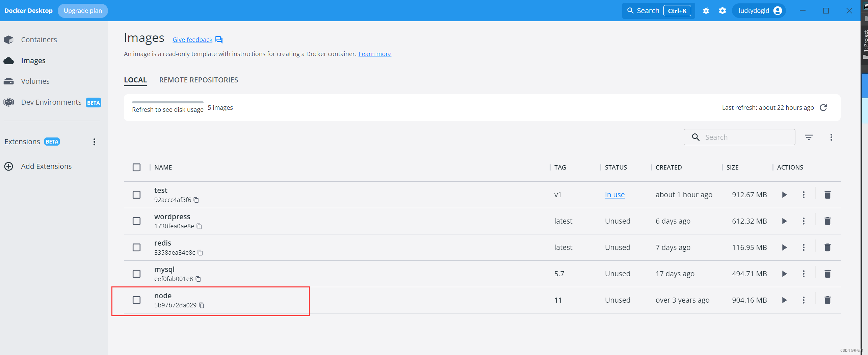Image resolution: width=868 pixels, height=355 pixels.
Task: Delete the node image
Action: [x=827, y=300]
